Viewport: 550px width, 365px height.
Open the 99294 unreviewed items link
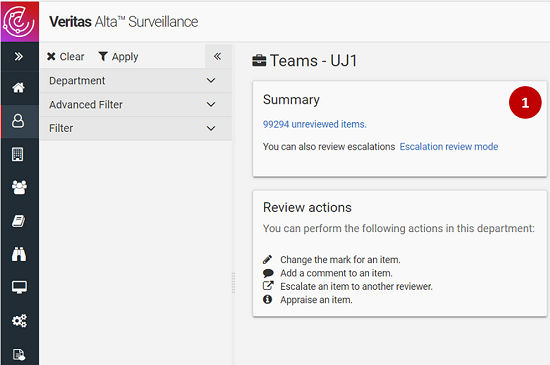tap(315, 124)
